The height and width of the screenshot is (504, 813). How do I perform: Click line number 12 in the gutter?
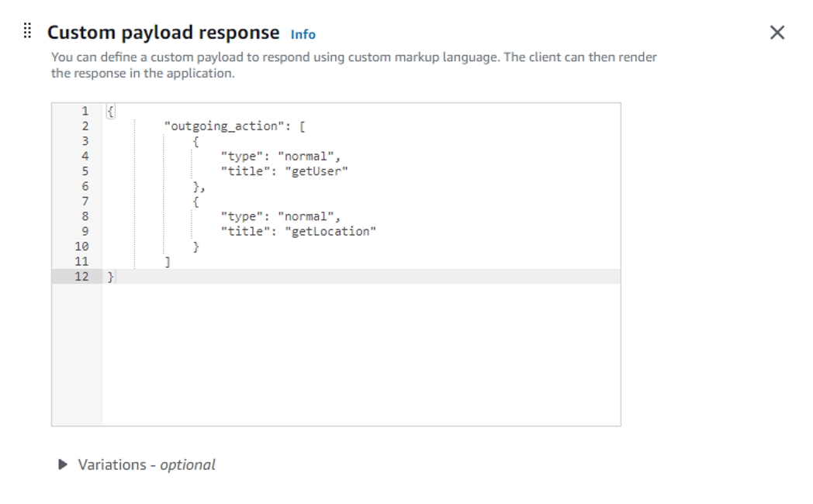pyautogui.click(x=81, y=277)
